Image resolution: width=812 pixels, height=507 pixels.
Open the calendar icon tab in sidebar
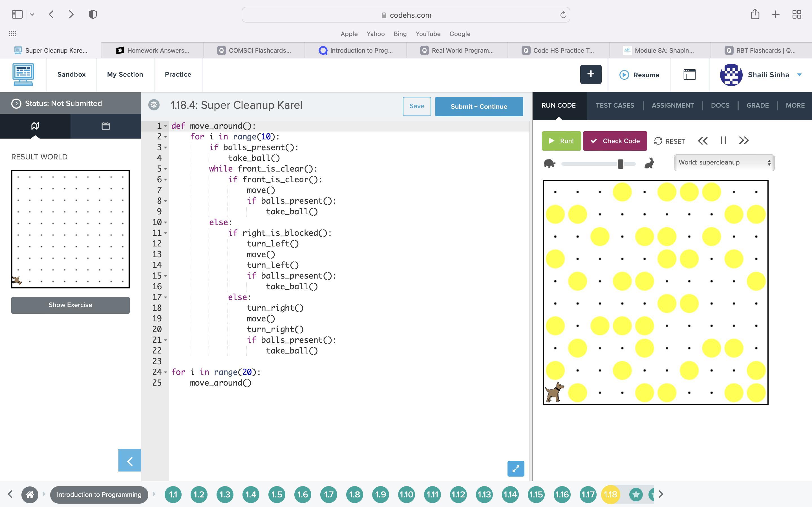(x=105, y=126)
